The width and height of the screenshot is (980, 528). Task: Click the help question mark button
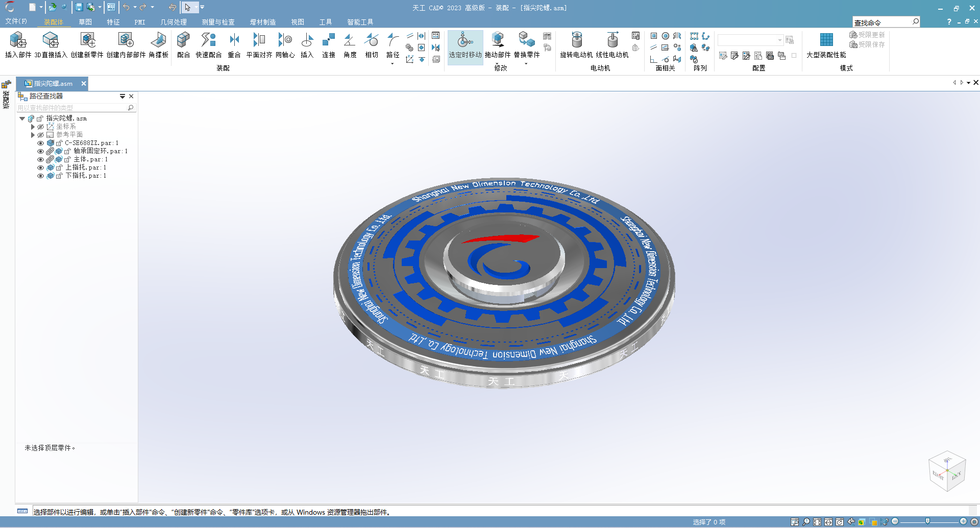[x=949, y=21]
